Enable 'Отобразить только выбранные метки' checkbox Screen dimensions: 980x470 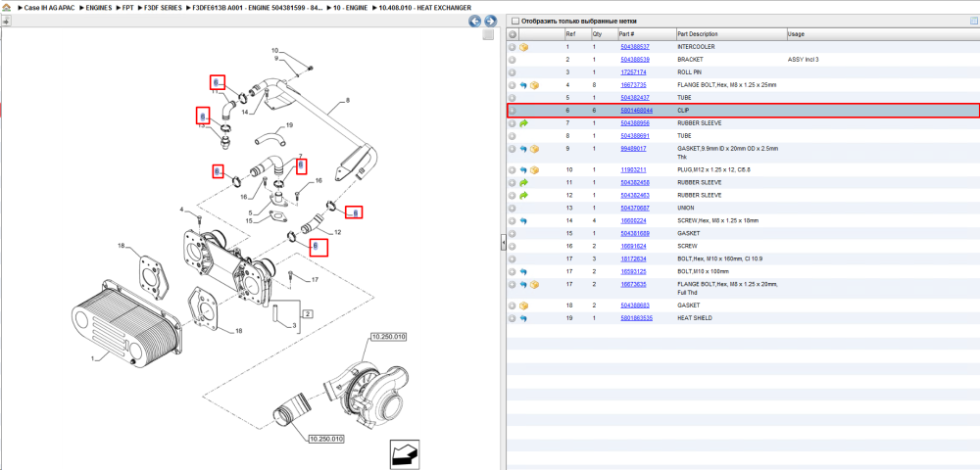515,21
